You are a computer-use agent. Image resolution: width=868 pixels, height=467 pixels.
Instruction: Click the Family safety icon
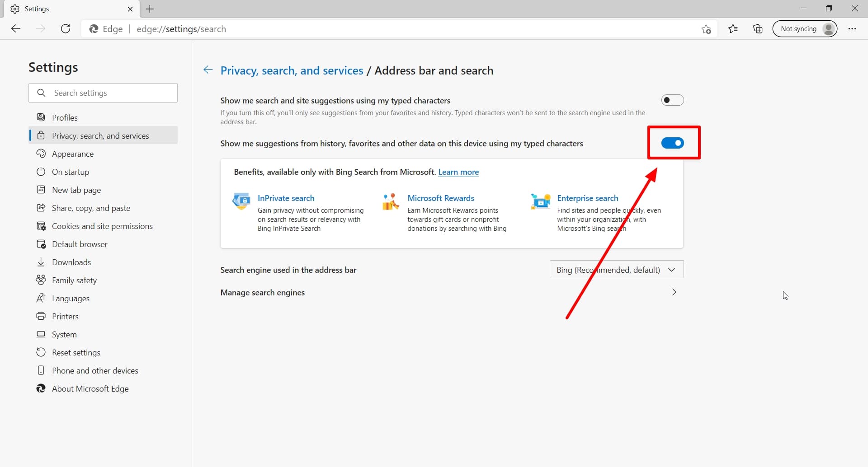point(41,280)
